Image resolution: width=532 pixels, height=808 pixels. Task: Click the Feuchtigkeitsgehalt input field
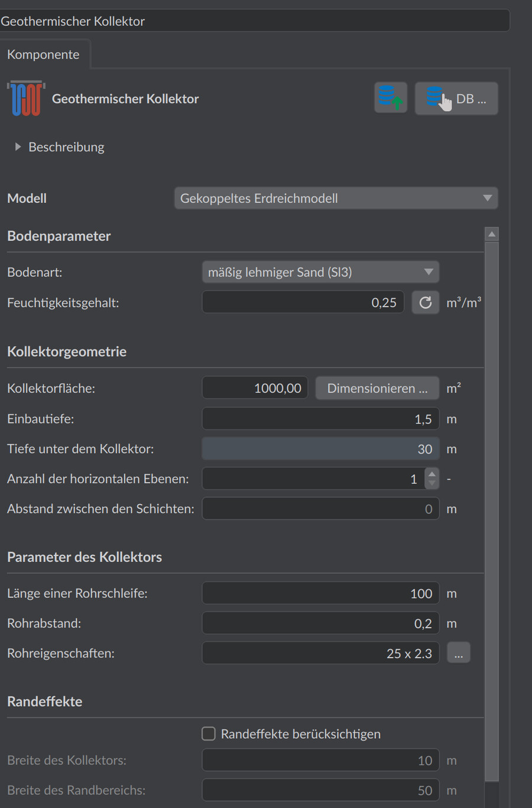pos(303,302)
